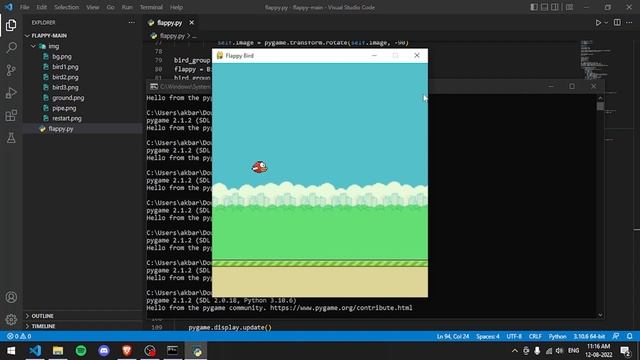Screen dimensions: 640x360
Task: Click Split Editor icon
Action: coord(617,23)
